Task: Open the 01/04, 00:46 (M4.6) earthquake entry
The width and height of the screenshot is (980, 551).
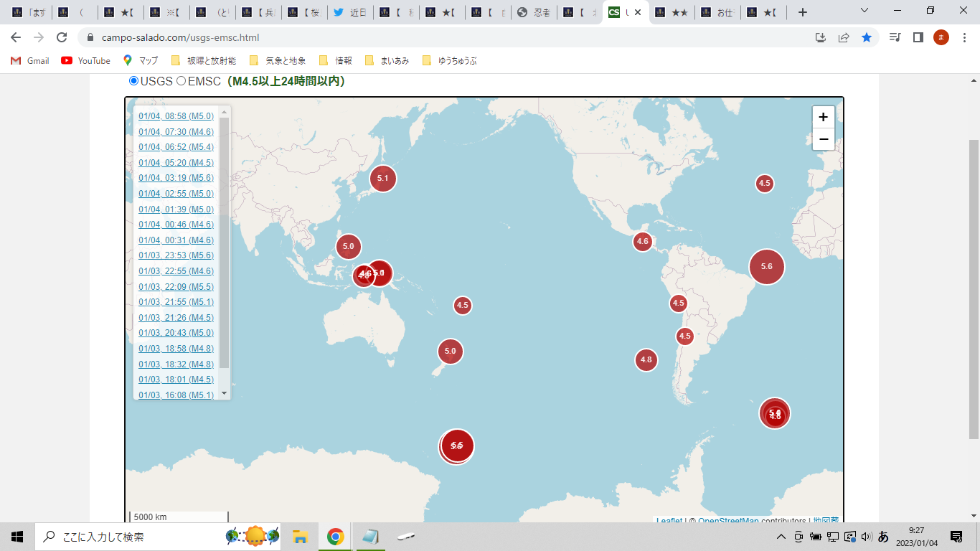Action: pos(176,225)
